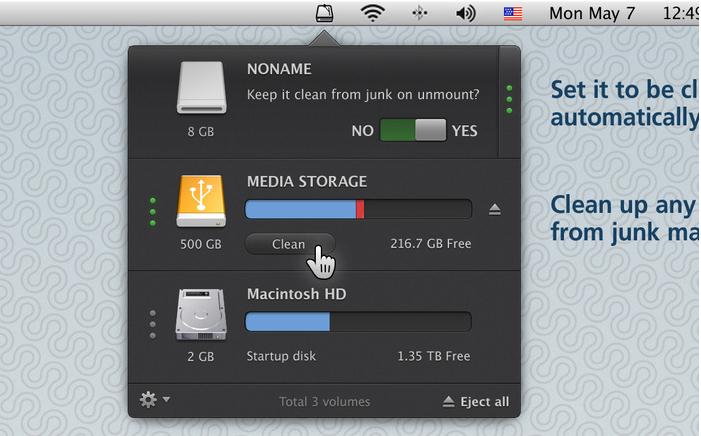Click the 1.35 TB Free text

(434, 356)
